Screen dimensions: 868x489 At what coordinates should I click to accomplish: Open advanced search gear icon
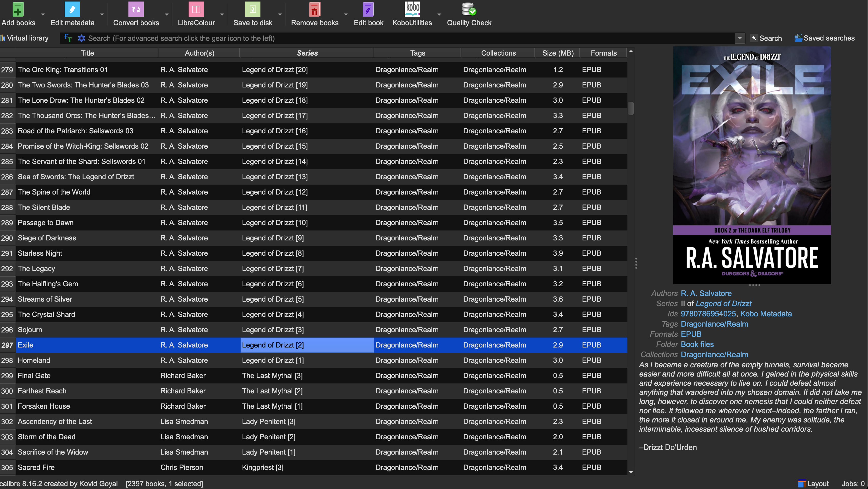(81, 38)
